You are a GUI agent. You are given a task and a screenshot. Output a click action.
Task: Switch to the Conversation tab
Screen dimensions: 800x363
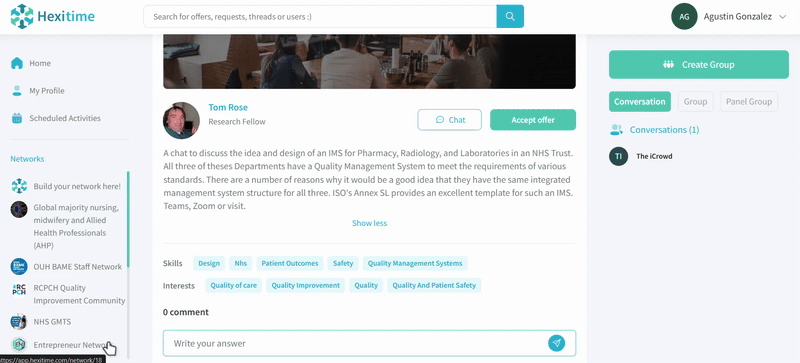(x=640, y=102)
